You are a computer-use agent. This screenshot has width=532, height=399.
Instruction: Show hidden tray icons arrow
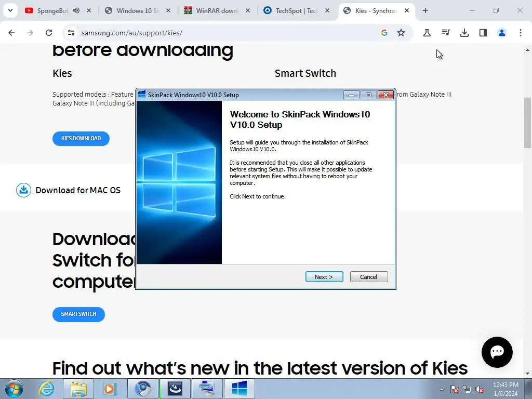442,389
